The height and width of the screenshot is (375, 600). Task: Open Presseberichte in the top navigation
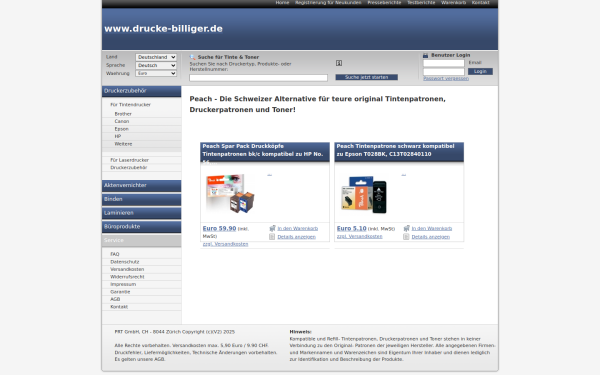tap(384, 3)
